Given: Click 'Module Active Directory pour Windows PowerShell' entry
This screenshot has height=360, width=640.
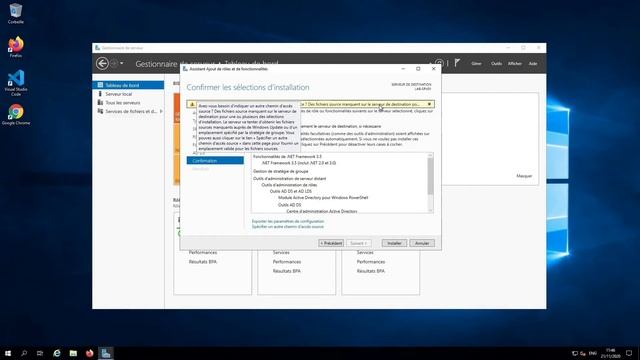Looking at the screenshot, I should 323,198.
